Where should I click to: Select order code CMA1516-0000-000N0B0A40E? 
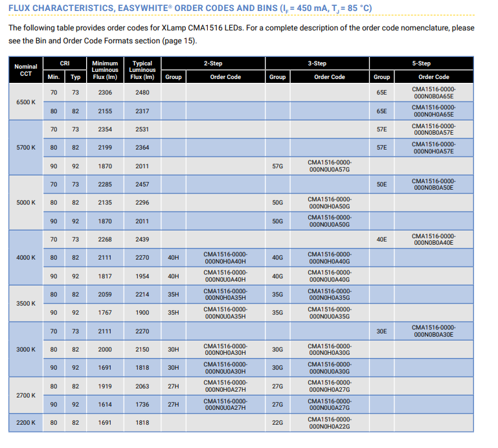(433, 240)
